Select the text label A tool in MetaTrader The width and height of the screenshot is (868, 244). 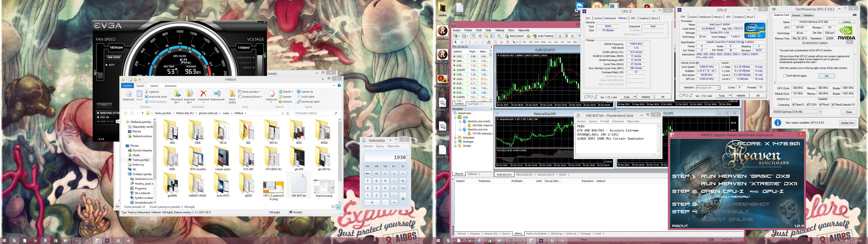[502, 42]
